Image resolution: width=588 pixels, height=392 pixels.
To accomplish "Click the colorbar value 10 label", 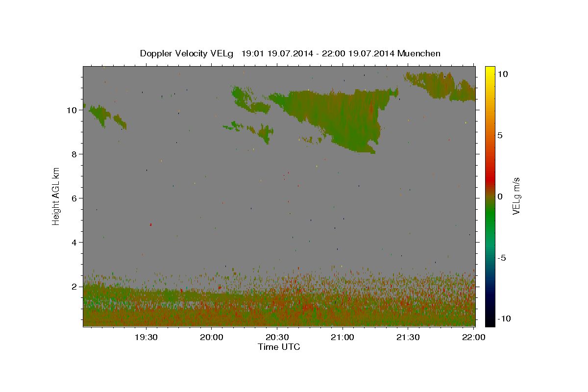I will [502, 73].
